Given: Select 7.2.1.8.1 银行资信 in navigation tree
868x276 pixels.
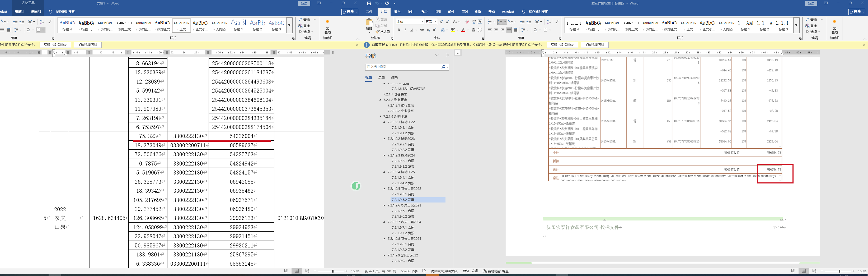Looking at the screenshot, I should [x=401, y=105].
